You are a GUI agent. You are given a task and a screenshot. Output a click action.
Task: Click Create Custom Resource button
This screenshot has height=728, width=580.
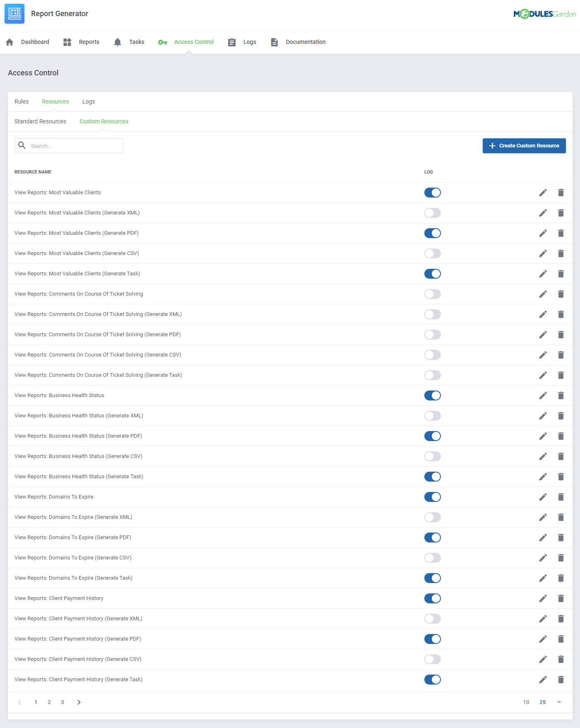coord(524,146)
